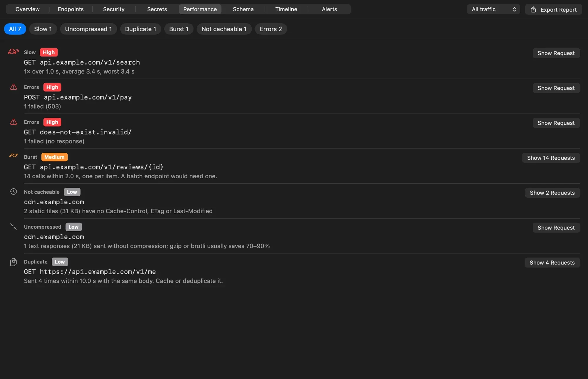Viewport: 588px width, 379px height.
Task: Click Show 2 Requests for Not cacheable
Action: 552,193
